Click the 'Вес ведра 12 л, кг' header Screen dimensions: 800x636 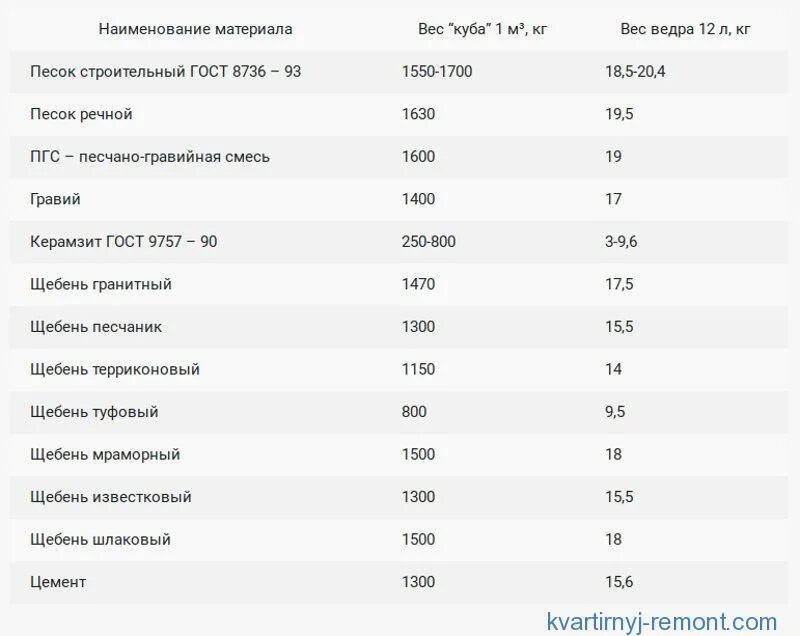[685, 29]
